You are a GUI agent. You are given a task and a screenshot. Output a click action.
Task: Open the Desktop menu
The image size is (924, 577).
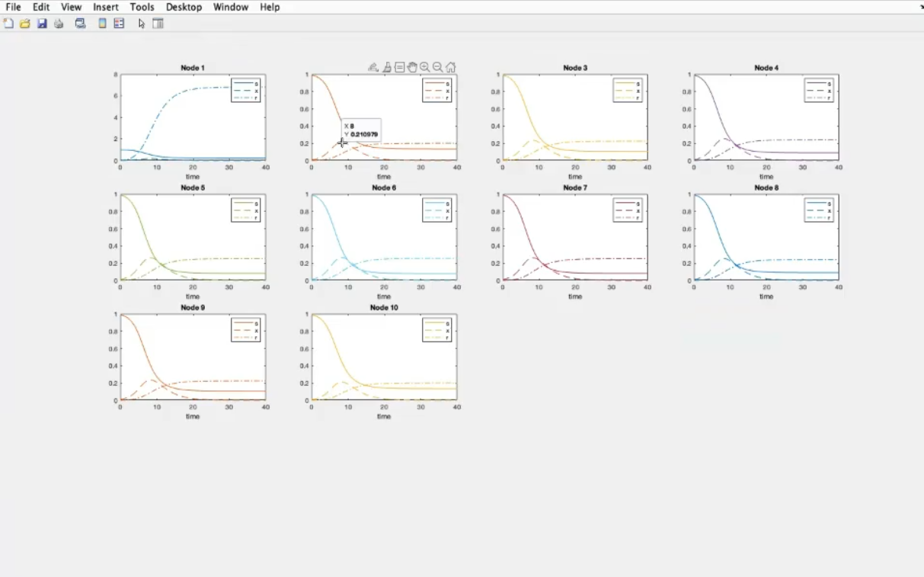184,7
